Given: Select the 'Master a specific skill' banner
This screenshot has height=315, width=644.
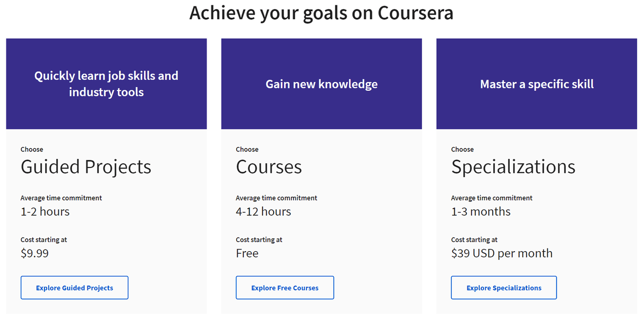Looking at the screenshot, I should (537, 84).
